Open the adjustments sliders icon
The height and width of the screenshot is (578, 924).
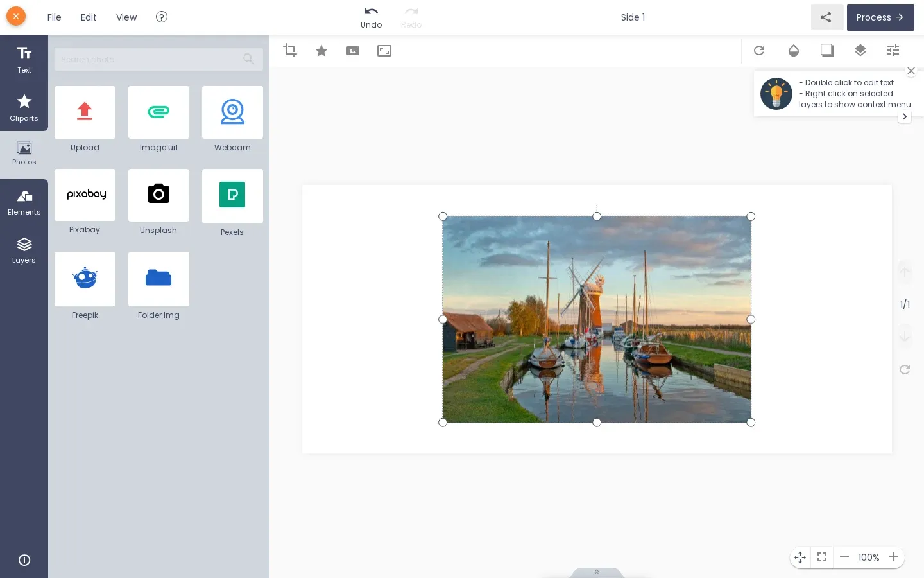pos(893,50)
